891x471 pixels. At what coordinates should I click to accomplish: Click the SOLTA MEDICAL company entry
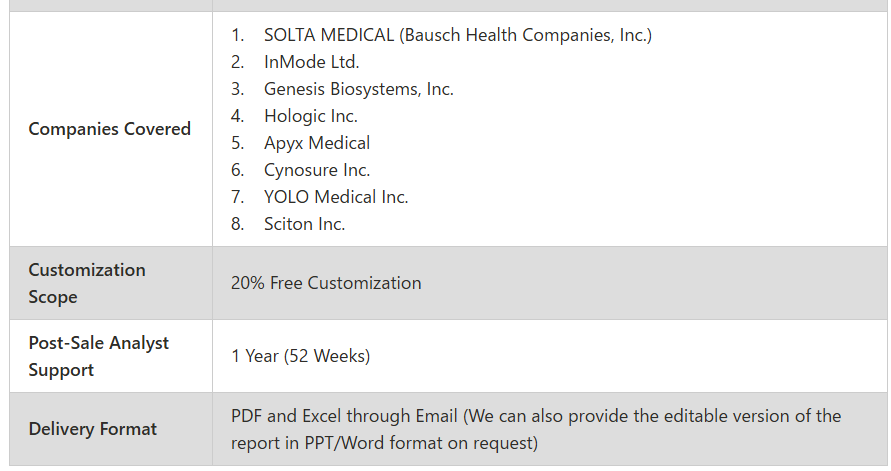pyautogui.click(x=457, y=35)
